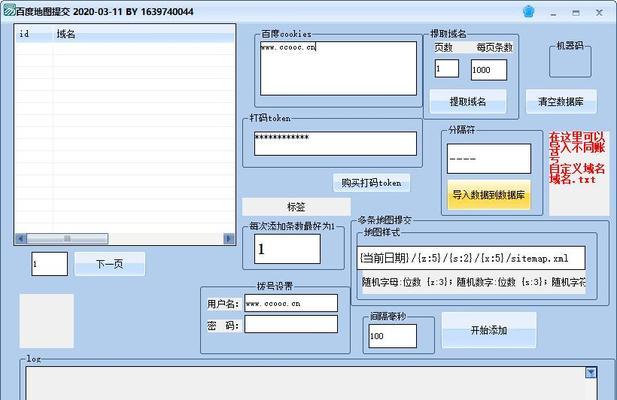617x400 pixels.
Task: Click the blue skin icon in title bar
Action: (528, 12)
